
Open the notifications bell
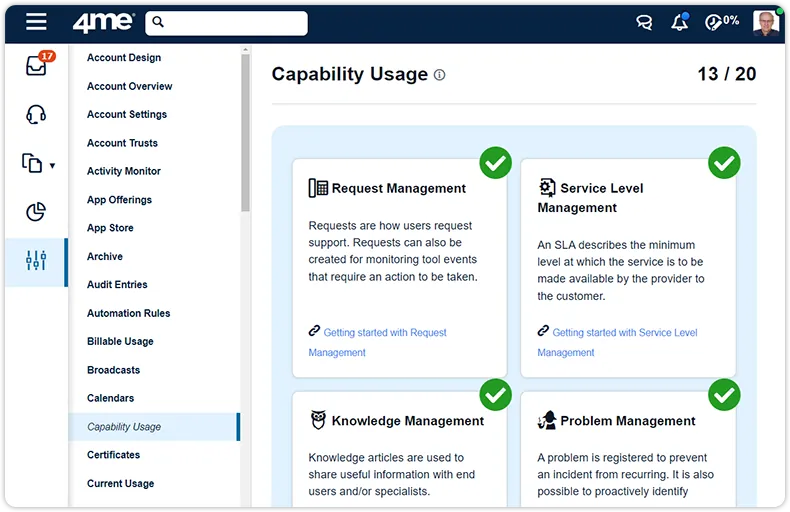(x=680, y=22)
